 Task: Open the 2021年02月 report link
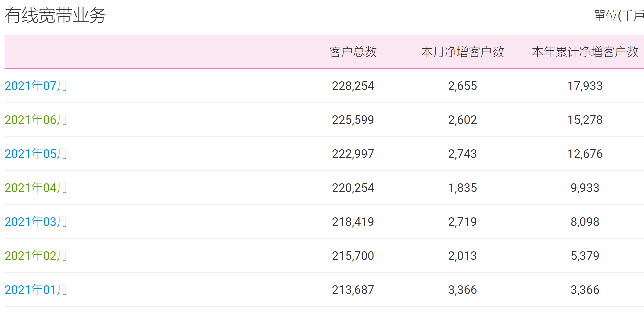click(36, 256)
